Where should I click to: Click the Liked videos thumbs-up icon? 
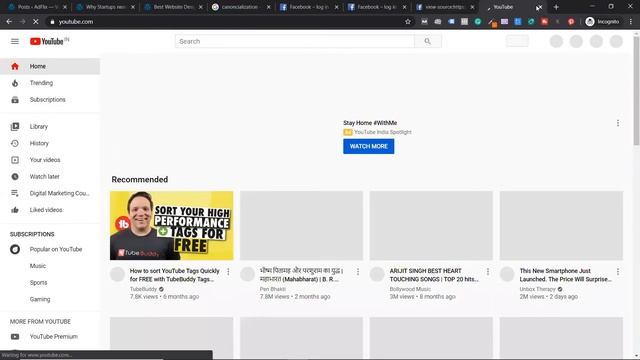(15, 210)
